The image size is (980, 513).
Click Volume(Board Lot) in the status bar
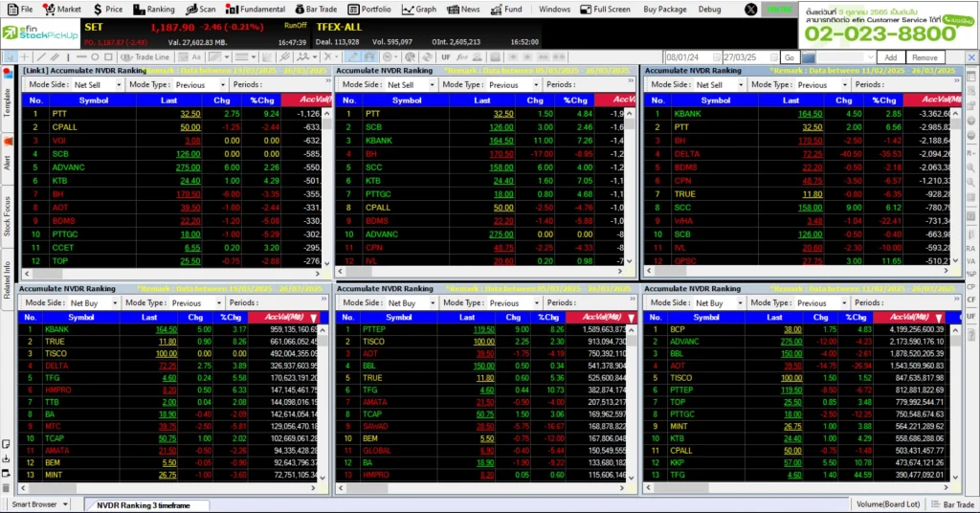click(x=888, y=504)
